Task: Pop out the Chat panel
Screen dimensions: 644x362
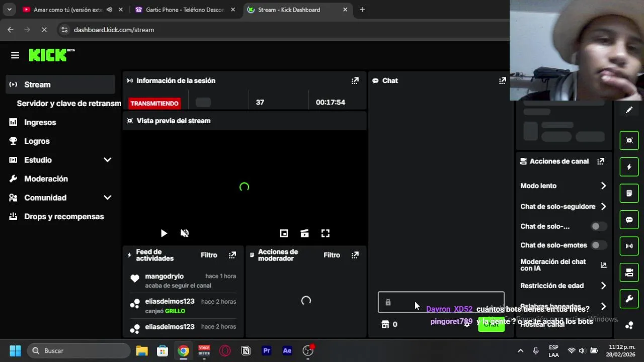Action: click(502, 80)
